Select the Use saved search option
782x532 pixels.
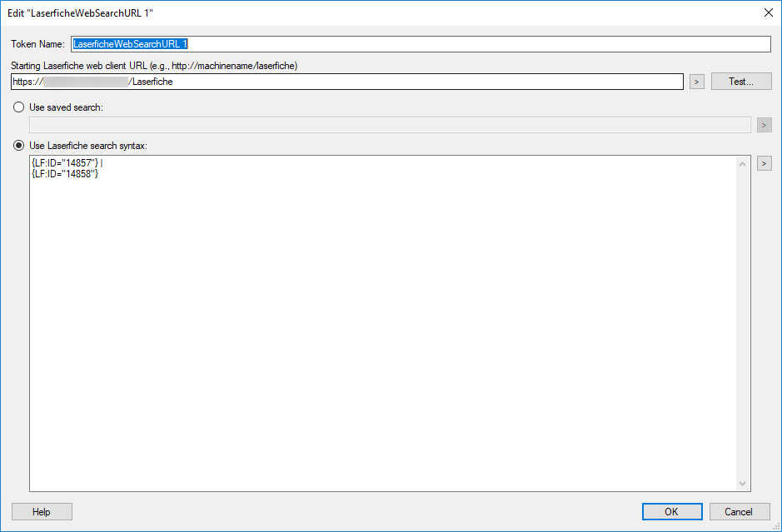19,107
